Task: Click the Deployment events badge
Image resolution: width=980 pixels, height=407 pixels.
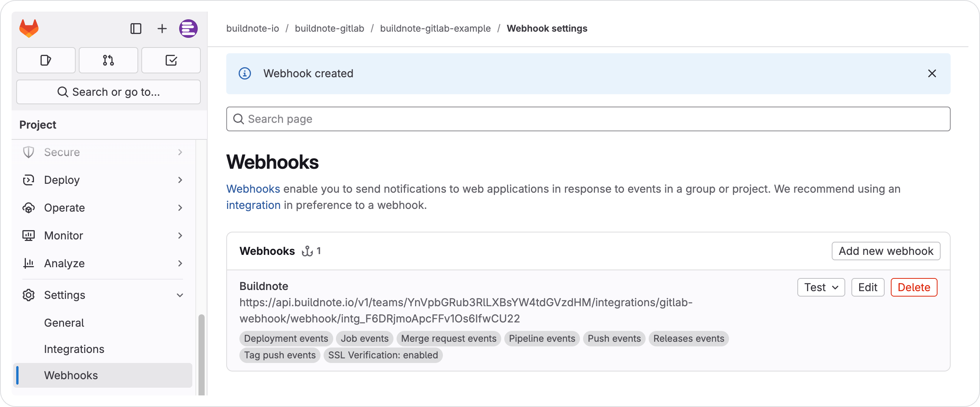Action: click(x=286, y=339)
